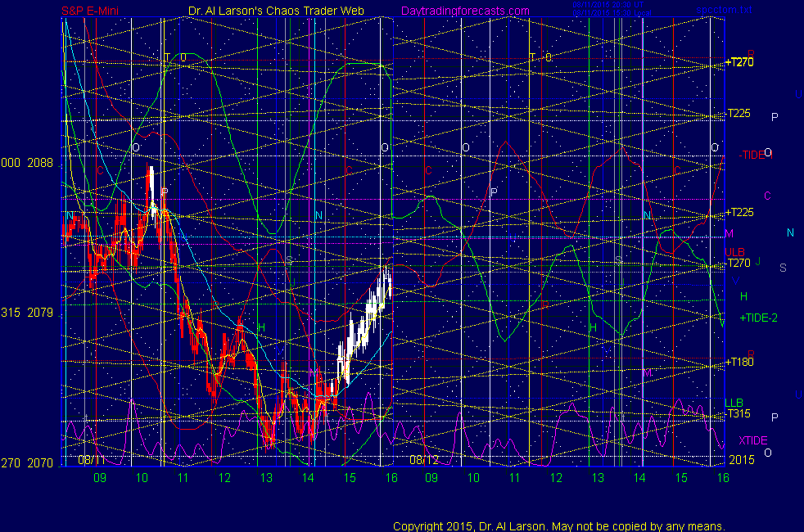Click the "spcctom.txt" file name label
Viewport: 804px width, 532px height.
pos(724,10)
